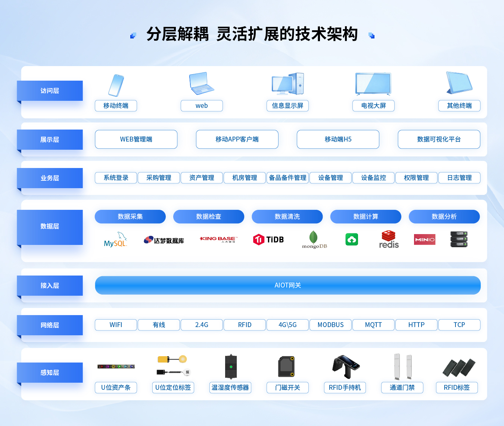This screenshot has height=426, width=504.
Task: Open 资产管理 in the business layer
Action: coord(202,178)
